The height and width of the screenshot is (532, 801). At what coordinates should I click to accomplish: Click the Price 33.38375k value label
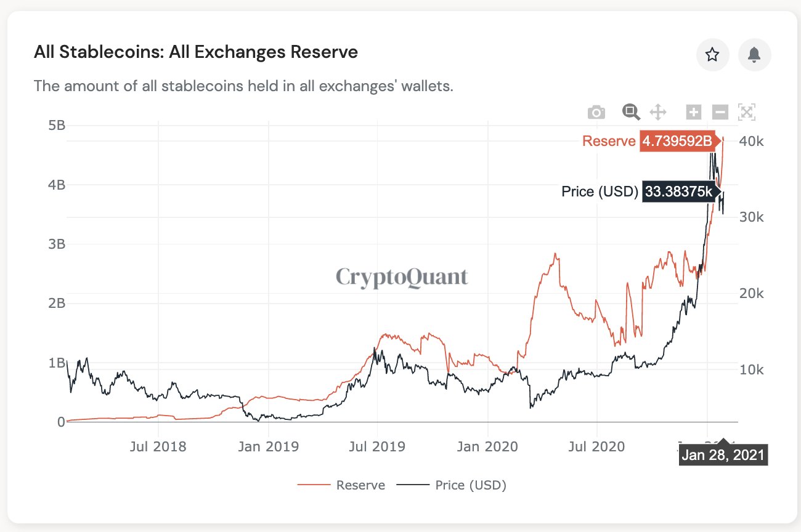pos(678,192)
